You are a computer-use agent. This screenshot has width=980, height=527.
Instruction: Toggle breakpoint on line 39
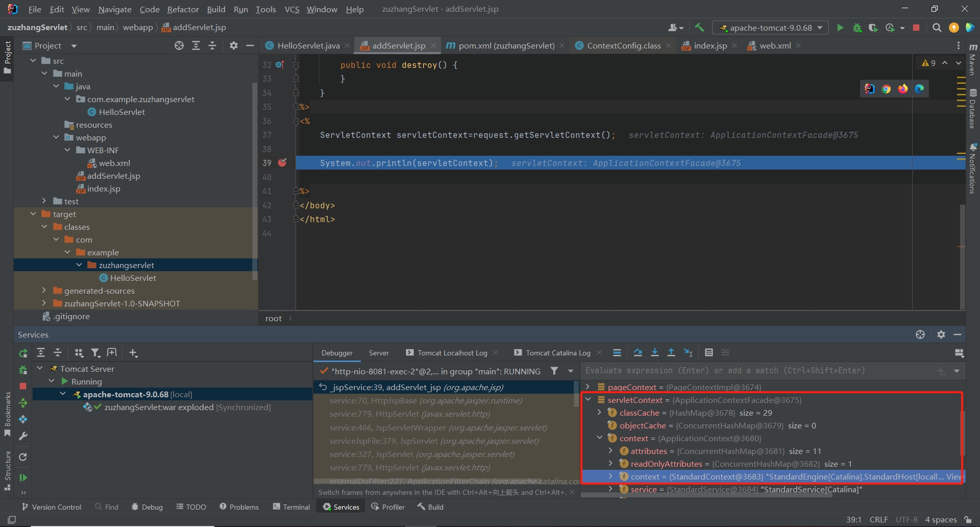(x=282, y=162)
